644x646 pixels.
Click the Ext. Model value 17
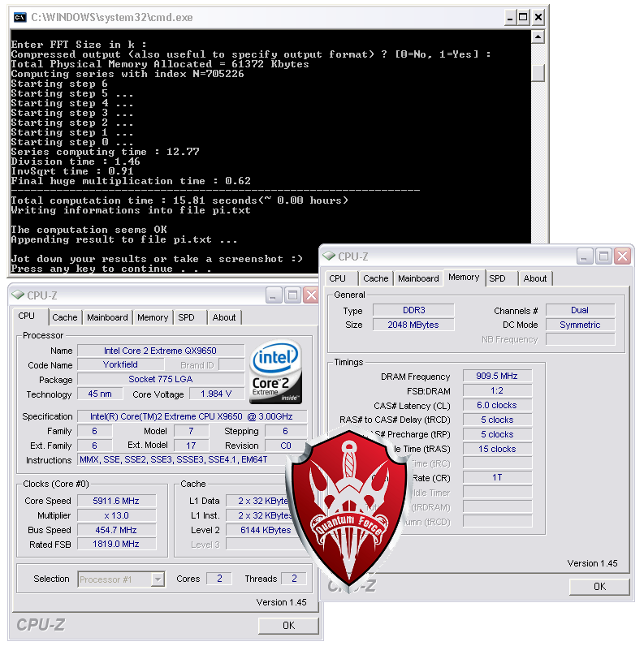click(192, 446)
